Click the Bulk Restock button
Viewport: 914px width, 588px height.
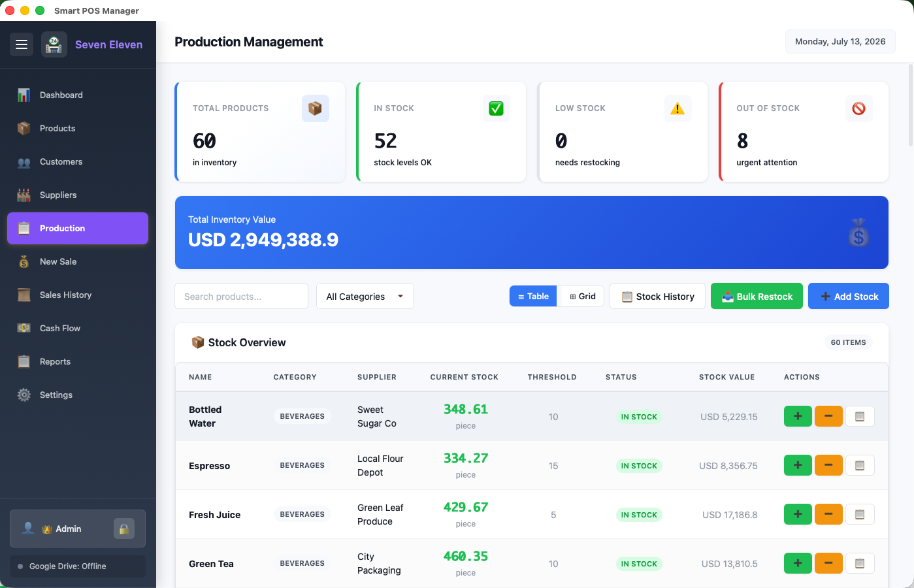click(757, 296)
